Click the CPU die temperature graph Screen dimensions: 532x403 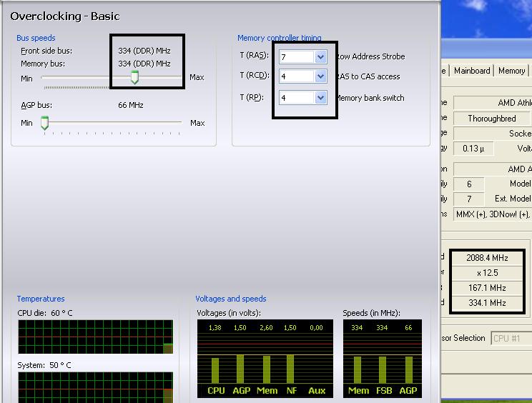pos(95,337)
